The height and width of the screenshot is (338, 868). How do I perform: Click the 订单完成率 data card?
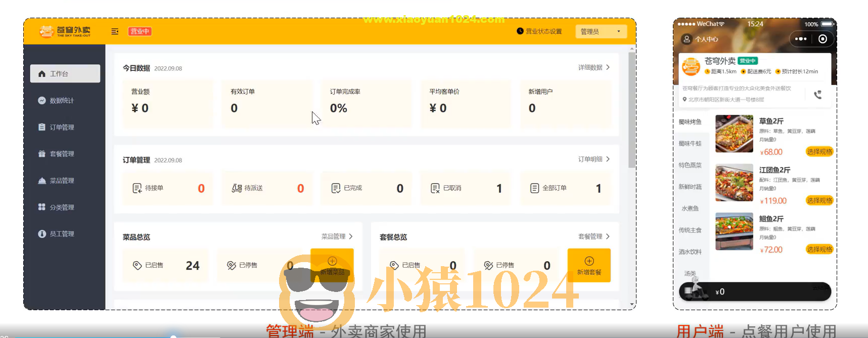[x=367, y=103]
